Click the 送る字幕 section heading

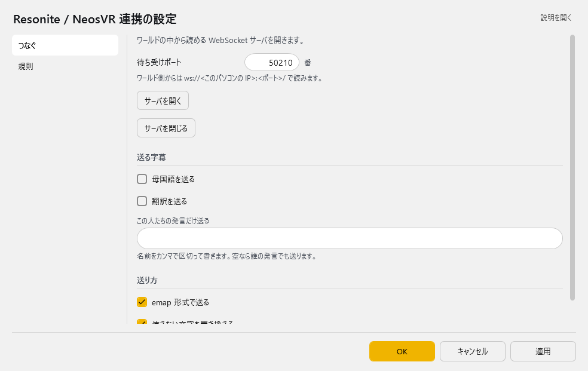tap(152, 157)
